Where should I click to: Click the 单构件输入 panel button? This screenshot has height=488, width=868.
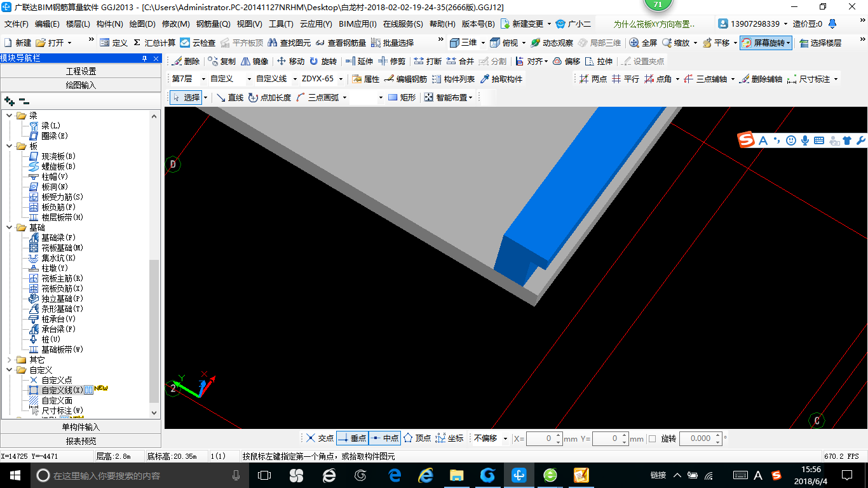pos(81,427)
